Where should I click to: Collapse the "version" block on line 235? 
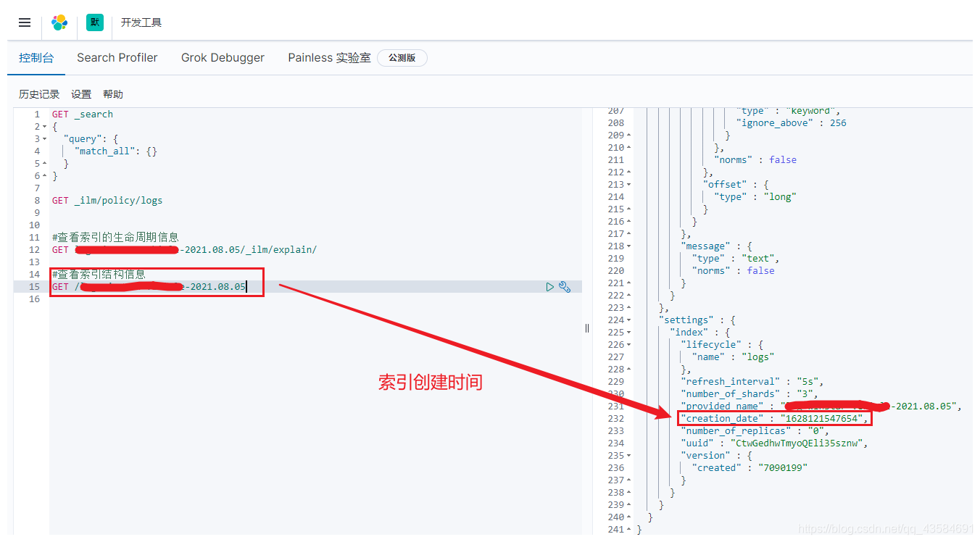pos(628,456)
